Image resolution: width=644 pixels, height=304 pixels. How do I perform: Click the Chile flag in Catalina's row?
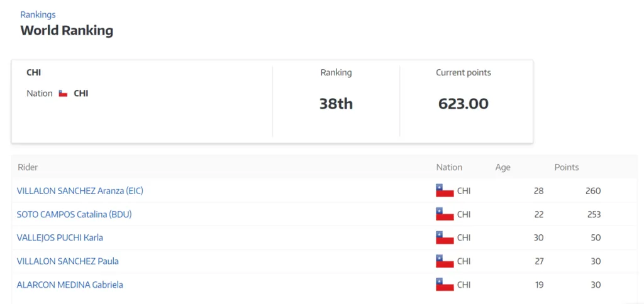445,214
